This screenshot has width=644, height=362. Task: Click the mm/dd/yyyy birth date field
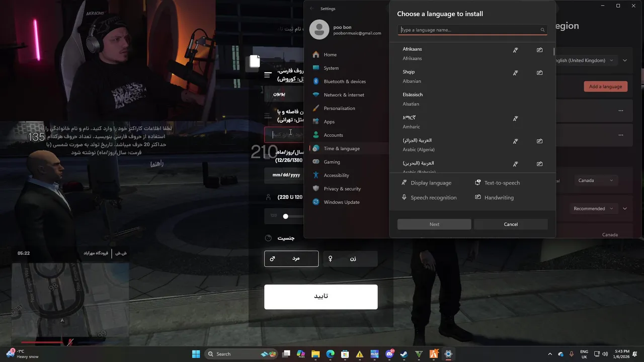coord(284,175)
